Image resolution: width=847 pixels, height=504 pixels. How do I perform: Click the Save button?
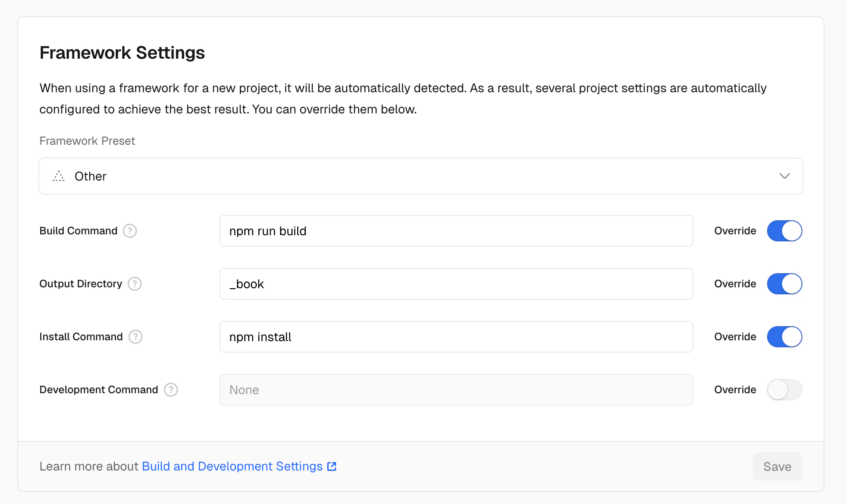(x=777, y=466)
